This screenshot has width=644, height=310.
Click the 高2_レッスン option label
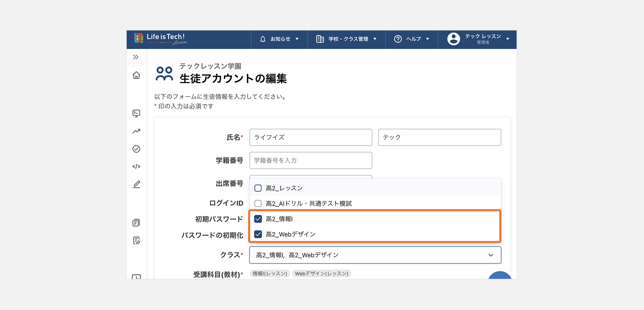click(284, 188)
